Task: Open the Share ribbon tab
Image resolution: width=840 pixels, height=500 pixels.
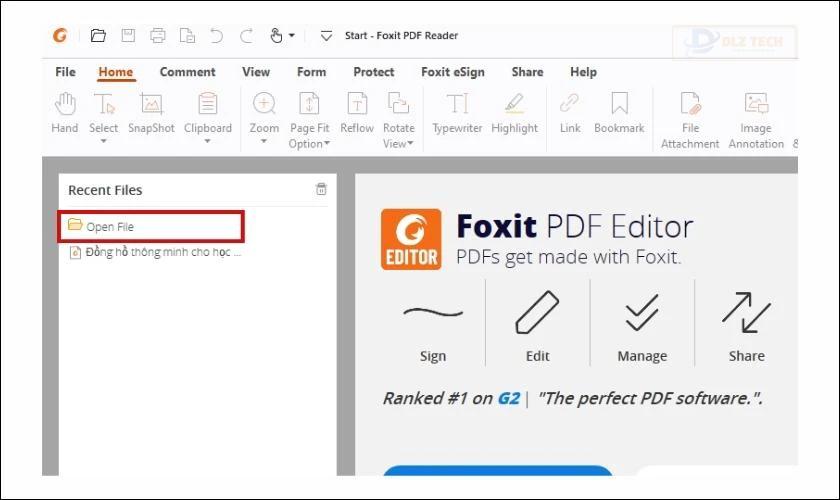Action: click(527, 72)
